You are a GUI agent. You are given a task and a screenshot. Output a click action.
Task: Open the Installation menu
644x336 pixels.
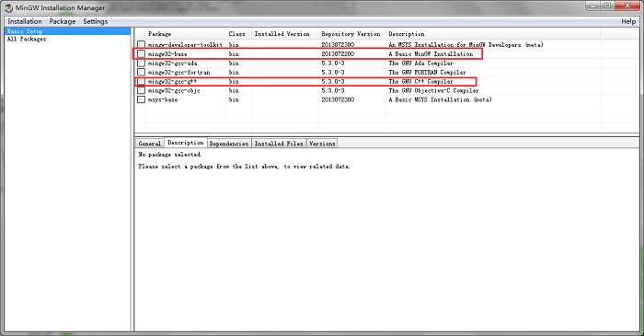pos(25,21)
